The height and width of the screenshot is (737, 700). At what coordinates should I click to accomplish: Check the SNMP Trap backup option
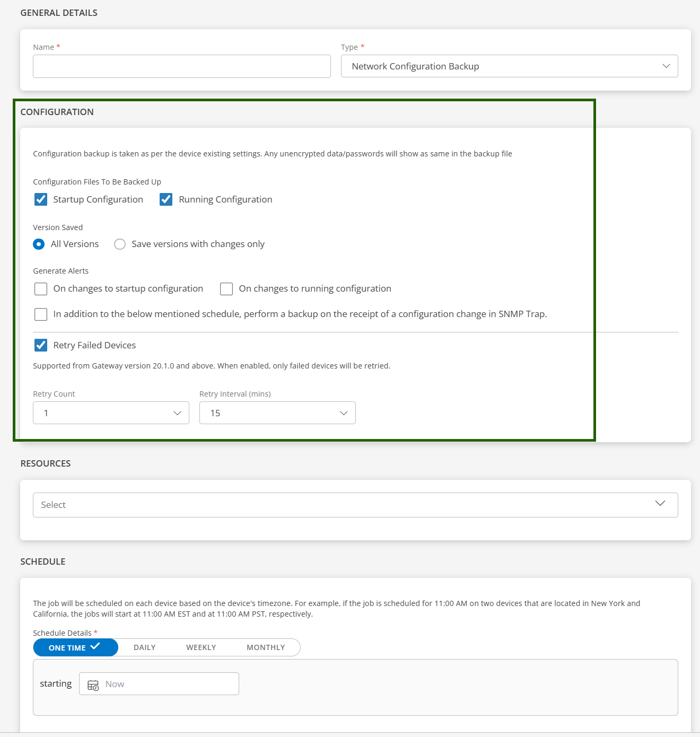[41, 314]
